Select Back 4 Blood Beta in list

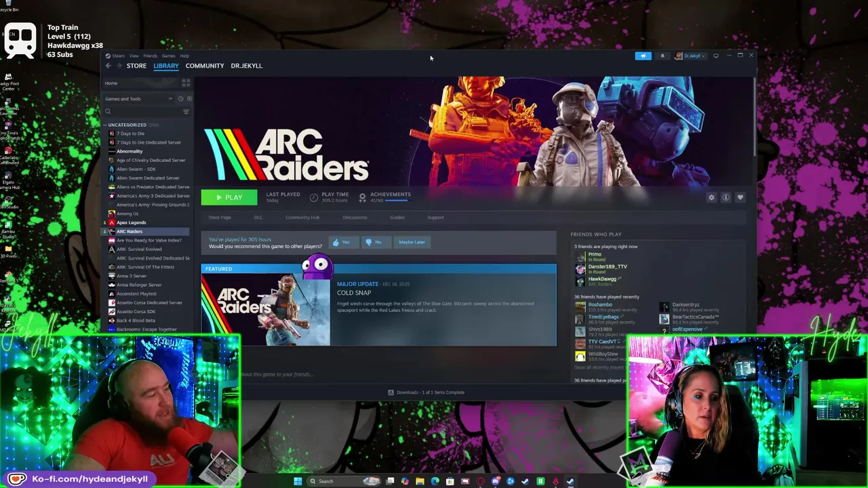pyautogui.click(x=136, y=320)
